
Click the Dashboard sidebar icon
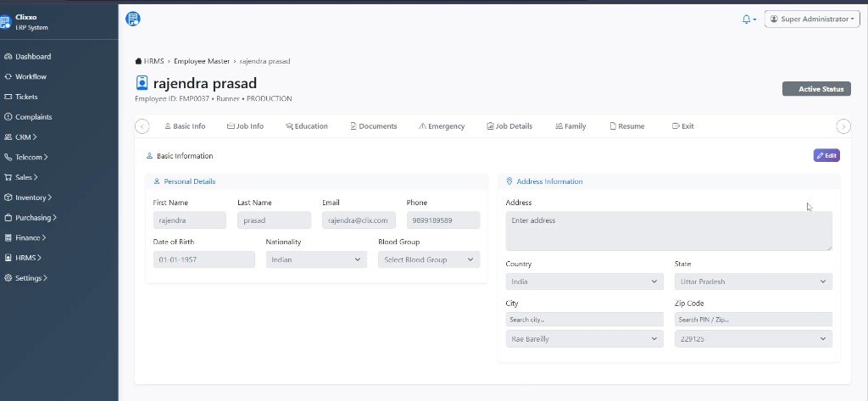tap(8, 57)
